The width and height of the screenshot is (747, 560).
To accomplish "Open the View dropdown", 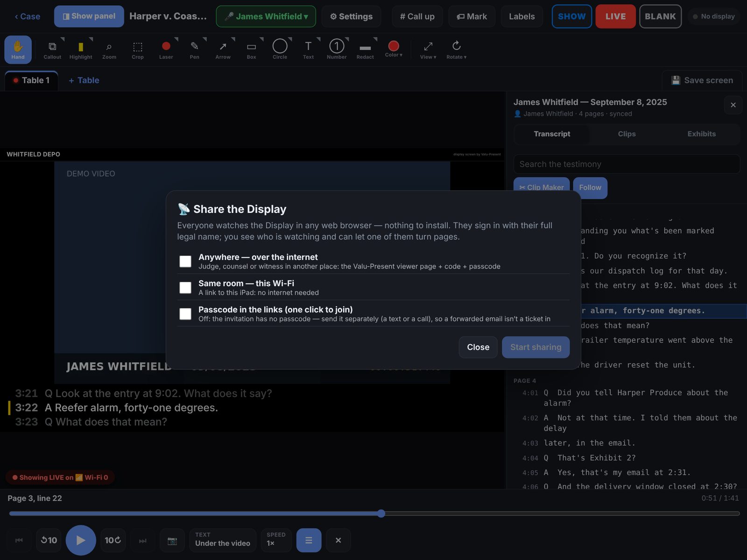I will (x=428, y=50).
